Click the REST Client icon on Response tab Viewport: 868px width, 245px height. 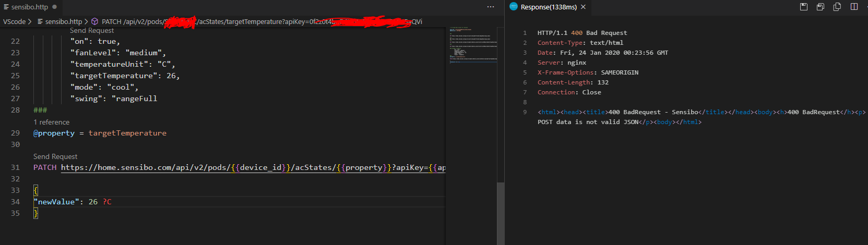(x=514, y=7)
